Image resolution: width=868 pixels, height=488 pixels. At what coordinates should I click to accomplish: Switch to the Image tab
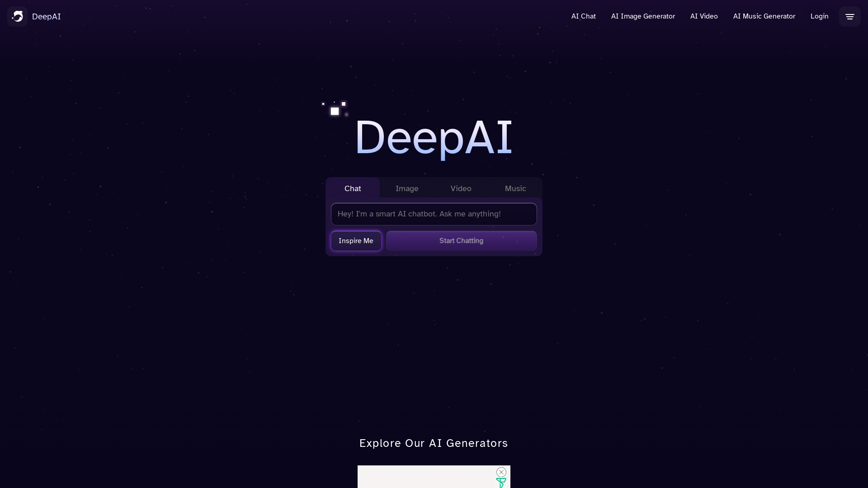click(x=407, y=188)
